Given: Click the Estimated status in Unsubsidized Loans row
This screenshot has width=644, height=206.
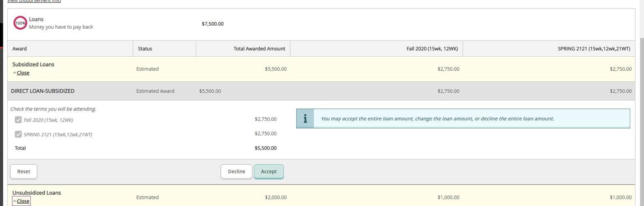Looking at the screenshot, I should tap(148, 198).
